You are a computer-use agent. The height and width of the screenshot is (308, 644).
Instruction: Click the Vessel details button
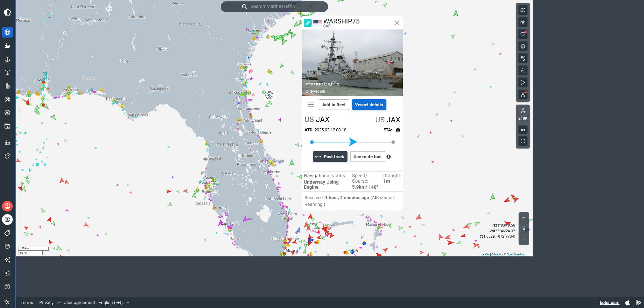pyautogui.click(x=369, y=105)
